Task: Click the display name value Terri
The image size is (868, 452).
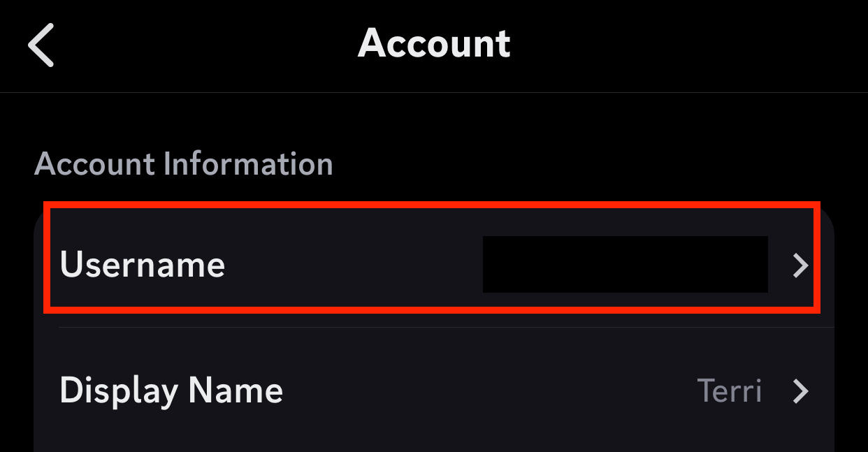Action: (730, 392)
